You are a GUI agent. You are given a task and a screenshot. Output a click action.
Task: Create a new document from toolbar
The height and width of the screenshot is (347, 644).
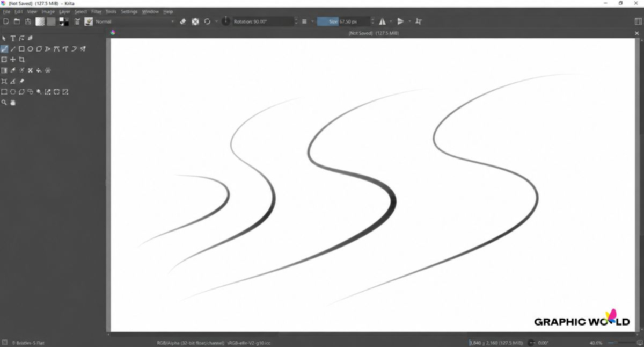6,21
